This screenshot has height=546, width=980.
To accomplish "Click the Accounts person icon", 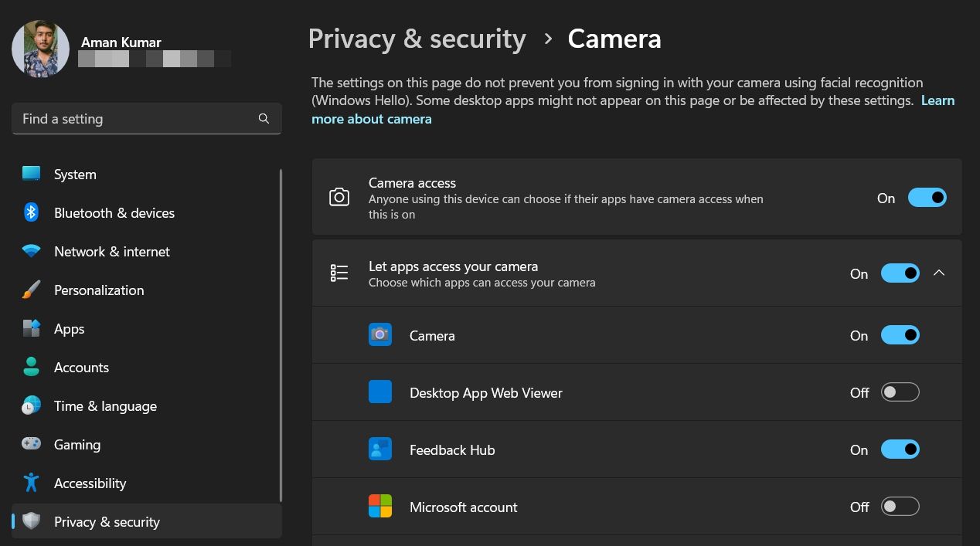I will coord(31,367).
